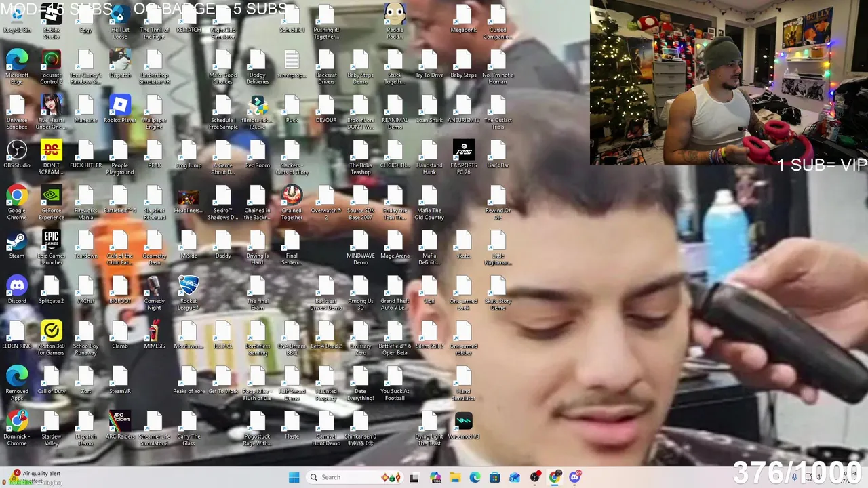Screen dimensions: 868x488
Task: Select the Paddle Paddle desktop icon
Action: 395,22
